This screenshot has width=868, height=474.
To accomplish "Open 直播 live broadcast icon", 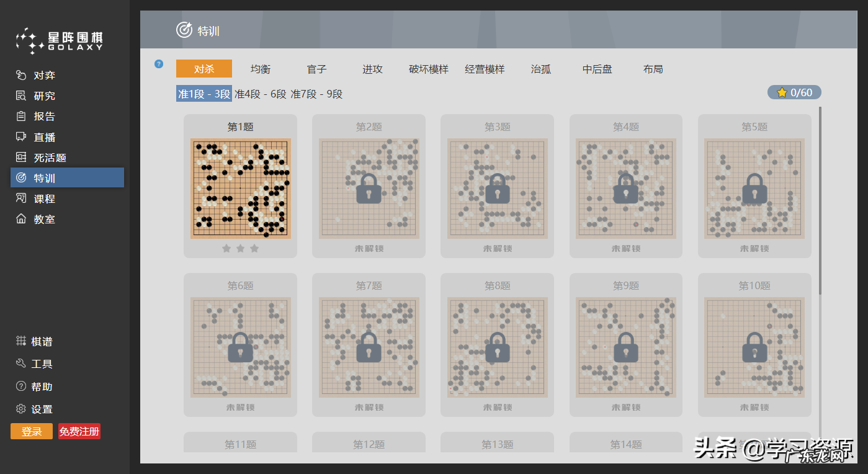I will (x=21, y=136).
